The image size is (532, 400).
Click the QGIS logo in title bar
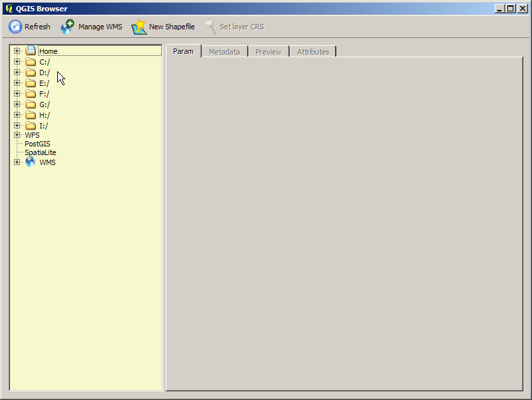(x=9, y=8)
